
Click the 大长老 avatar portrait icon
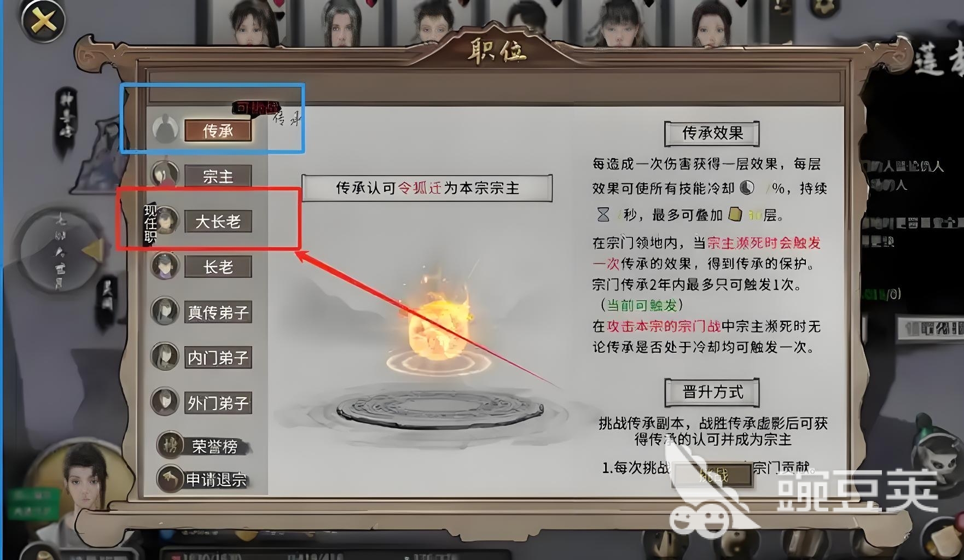(166, 220)
